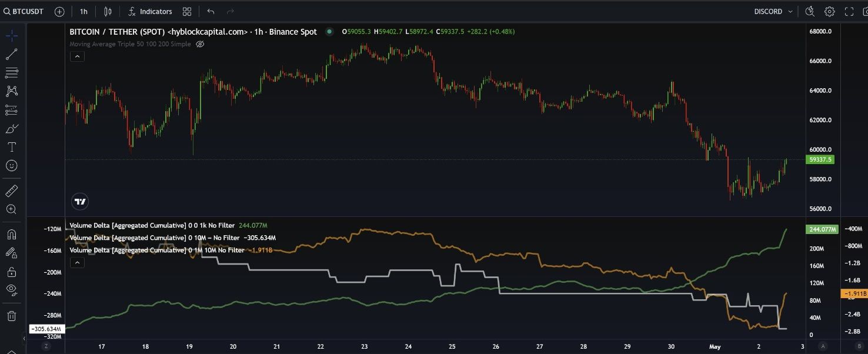
Task: Open the Indicators dialog
Action: click(x=150, y=11)
